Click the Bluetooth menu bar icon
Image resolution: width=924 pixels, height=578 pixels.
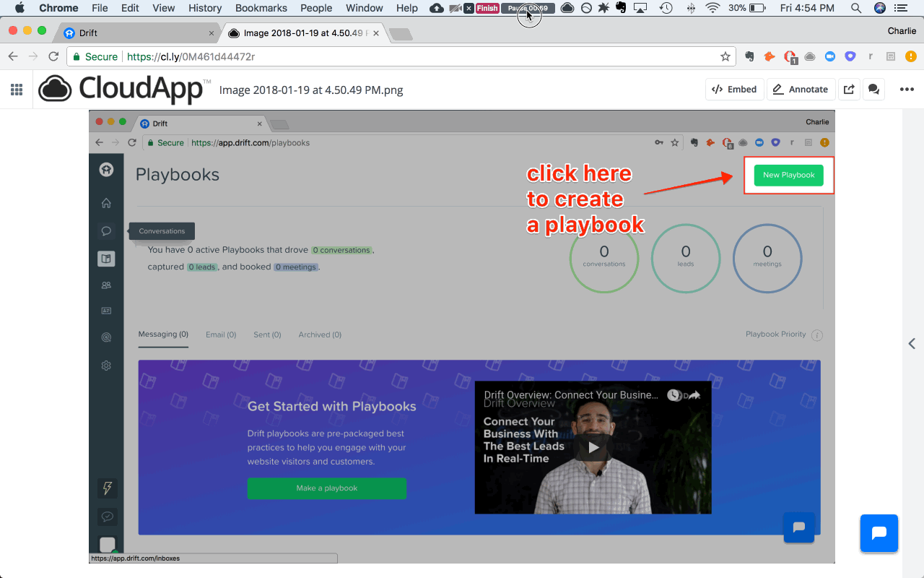(x=691, y=8)
